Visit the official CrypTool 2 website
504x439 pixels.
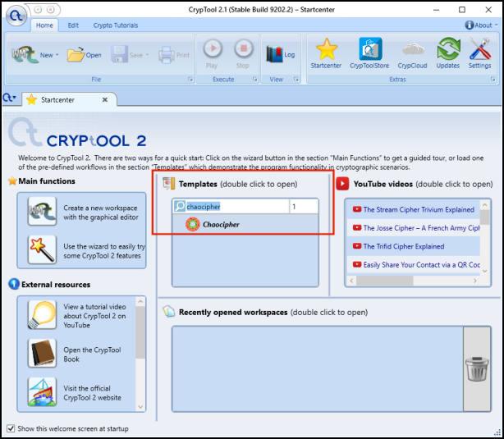tap(42, 391)
